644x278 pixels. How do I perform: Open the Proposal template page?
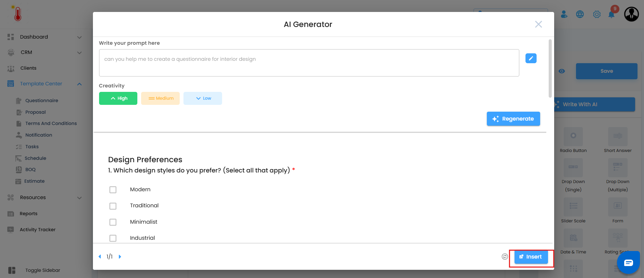(35, 112)
